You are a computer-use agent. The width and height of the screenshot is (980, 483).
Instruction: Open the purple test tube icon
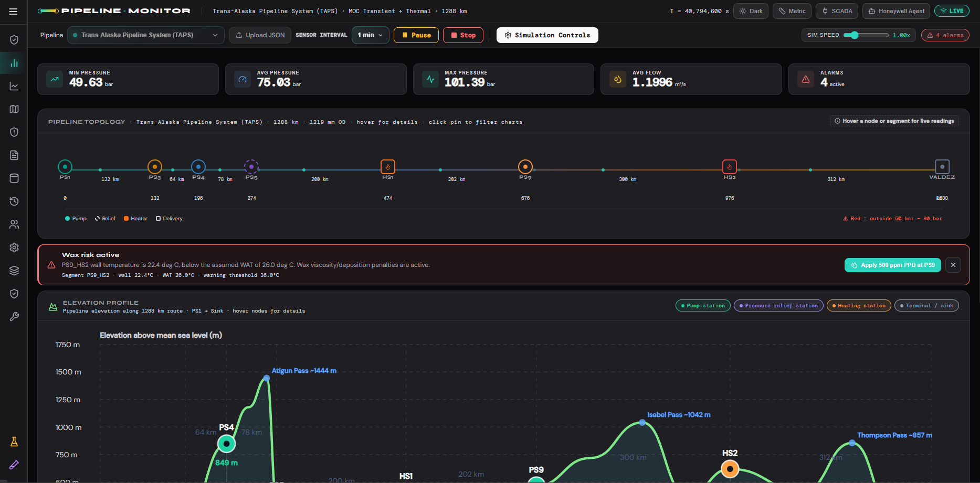coord(14,465)
